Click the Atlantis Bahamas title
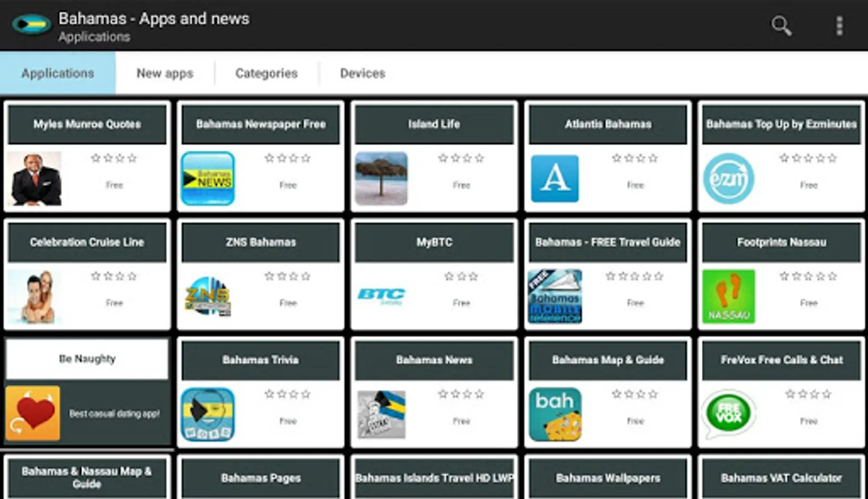The height and width of the screenshot is (499, 868). click(x=608, y=124)
